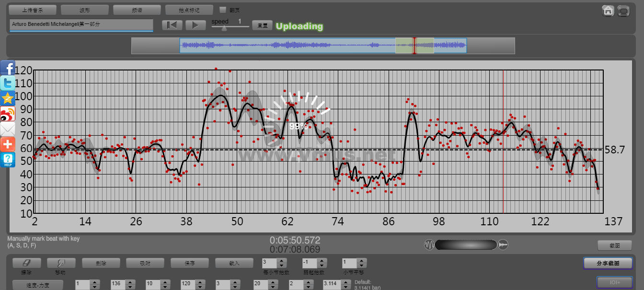This screenshot has height=290, width=644.
Task: Toggle the 翻页 page-flip checkbox
Action: [222, 10]
